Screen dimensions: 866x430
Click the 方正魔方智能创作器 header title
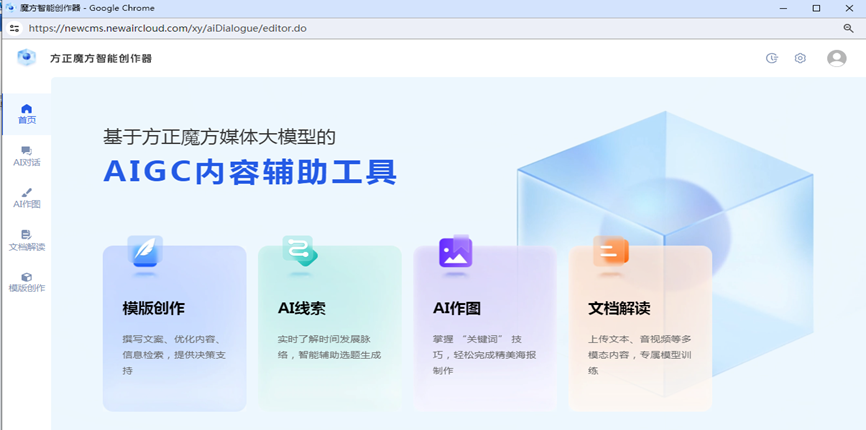click(x=101, y=58)
